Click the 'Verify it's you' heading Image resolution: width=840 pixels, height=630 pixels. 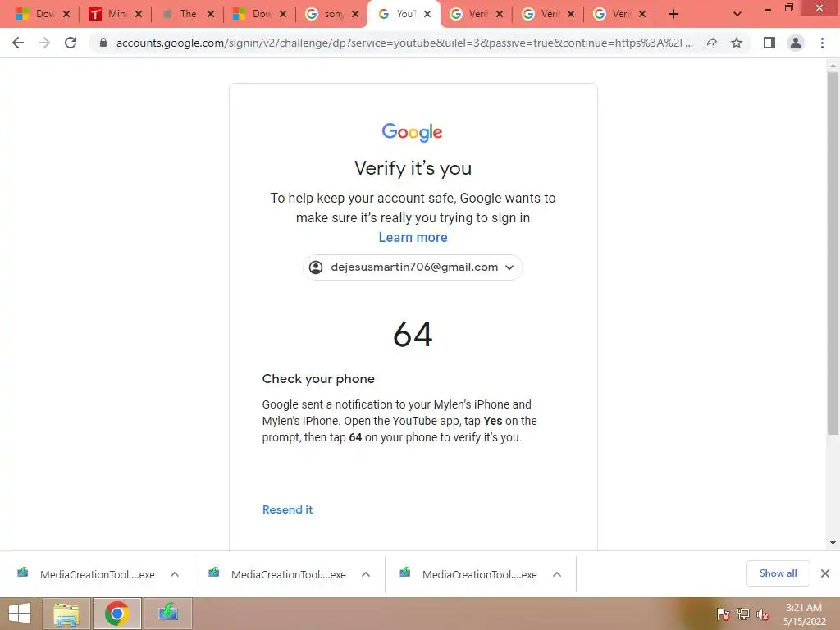[413, 168]
